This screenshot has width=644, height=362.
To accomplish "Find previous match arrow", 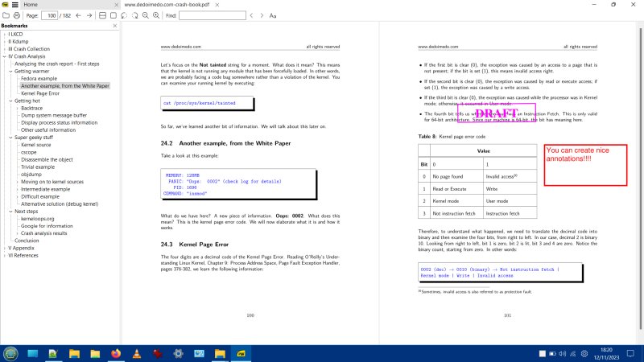I will pyautogui.click(x=251, y=15).
